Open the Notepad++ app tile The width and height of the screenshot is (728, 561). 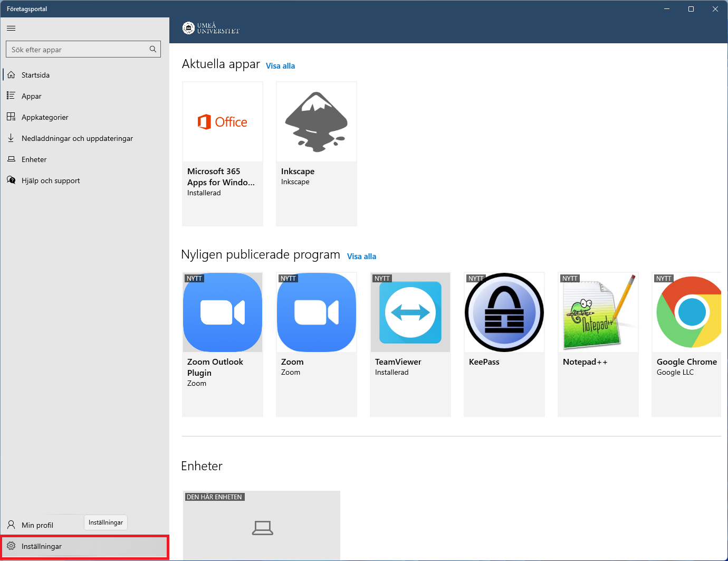click(x=598, y=344)
